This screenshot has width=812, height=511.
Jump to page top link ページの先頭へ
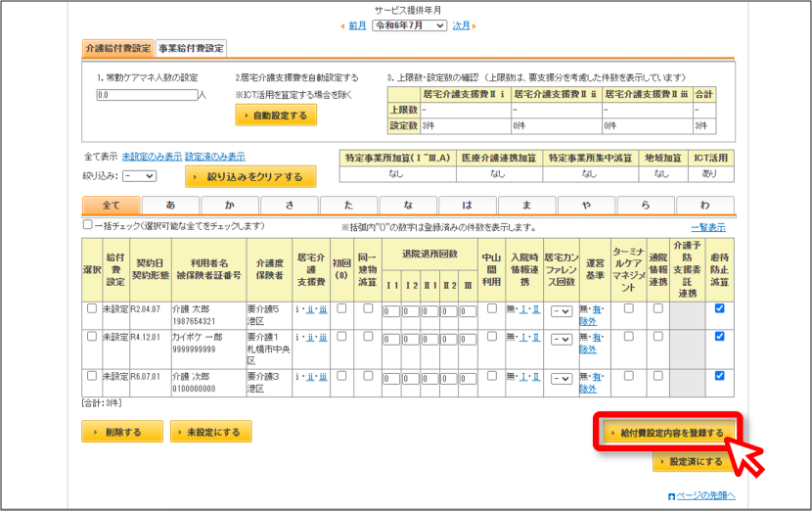click(701, 496)
